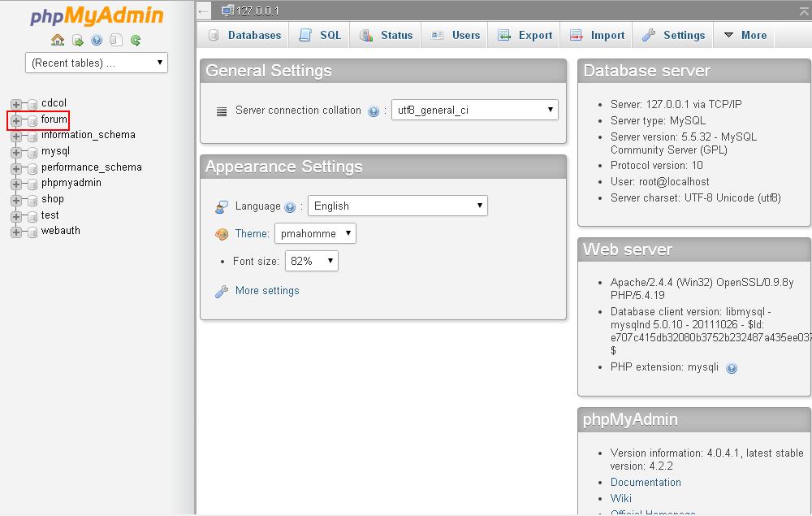Viewport: 812px width, 516px height.
Task: Click the More settings link
Action: (267, 291)
